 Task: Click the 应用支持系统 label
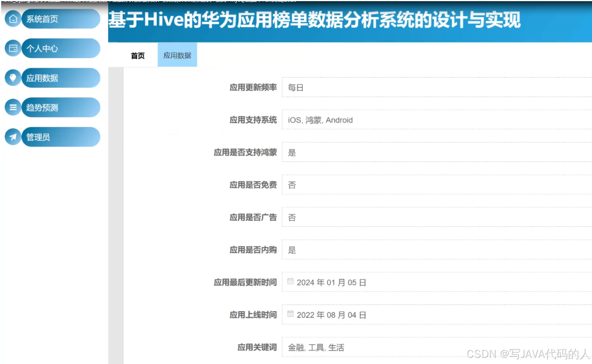(253, 120)
